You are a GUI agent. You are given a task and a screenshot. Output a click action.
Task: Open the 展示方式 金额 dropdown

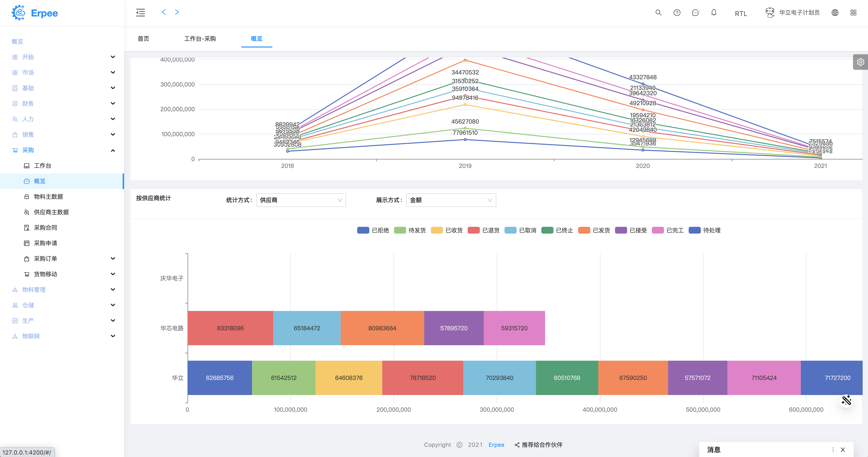point(451,200)
